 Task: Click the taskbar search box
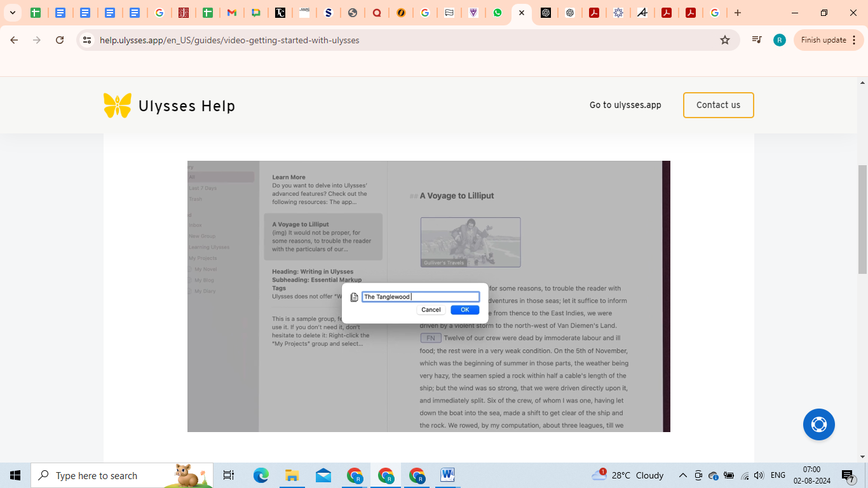coord(122,475)
